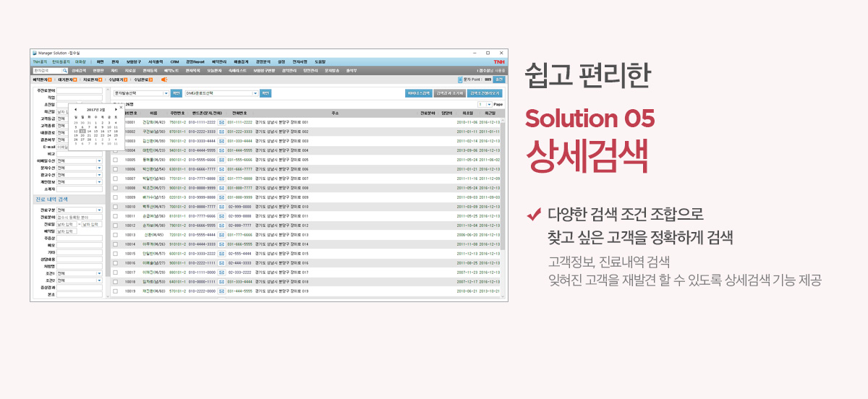
Task: Click the 마이너스검색 button
Action: [418, 93]
